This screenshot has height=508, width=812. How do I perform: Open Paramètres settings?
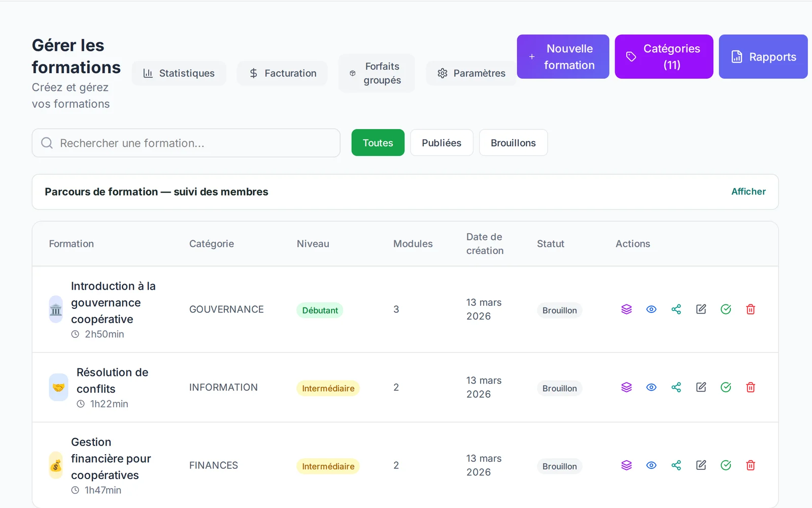(x=471, y=73)
